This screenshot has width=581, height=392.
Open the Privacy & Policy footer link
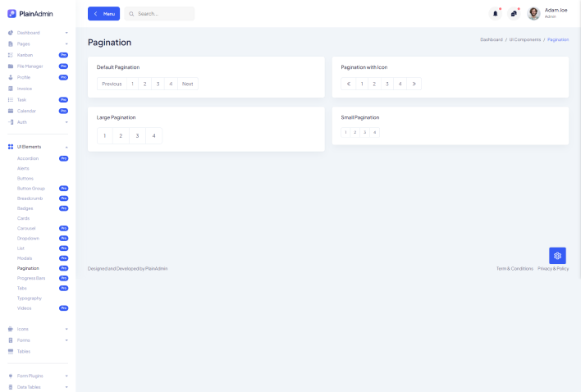pos(553,268)
